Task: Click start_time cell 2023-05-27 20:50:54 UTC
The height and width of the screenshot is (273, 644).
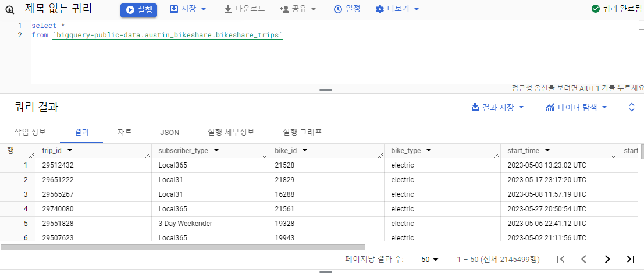Action: tap(547, 209)
